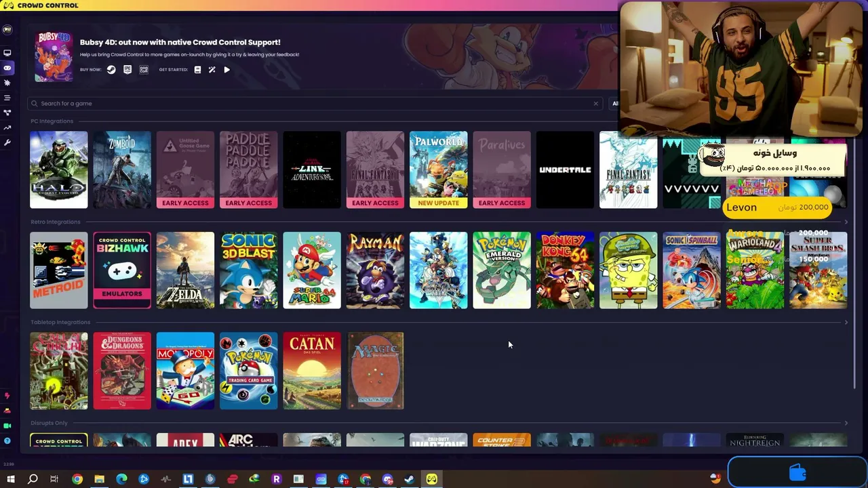Screen dimensions: 868x488
Task: Open the Super Mario 64 card
Action: tap(312, 270)
